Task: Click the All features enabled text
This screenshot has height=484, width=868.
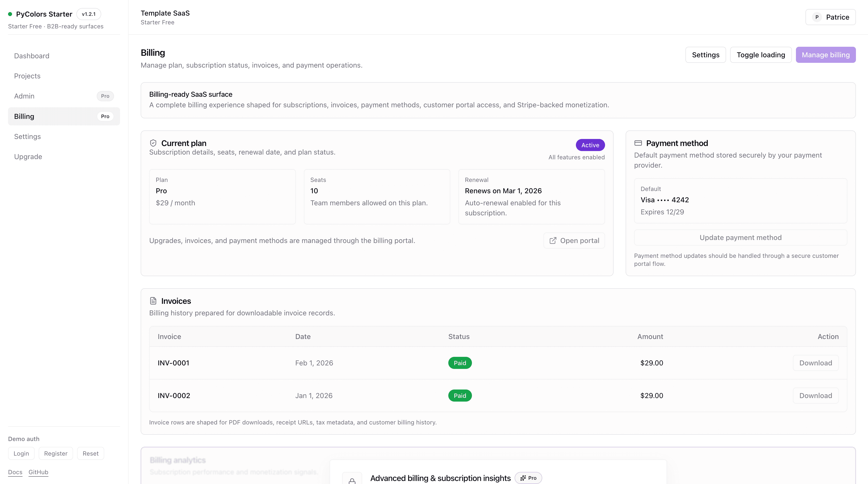Action: [576, 157]
